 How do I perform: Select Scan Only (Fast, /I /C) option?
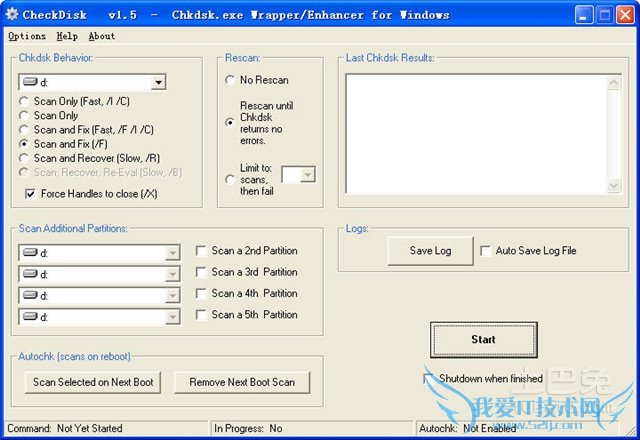tap(25, 102)
